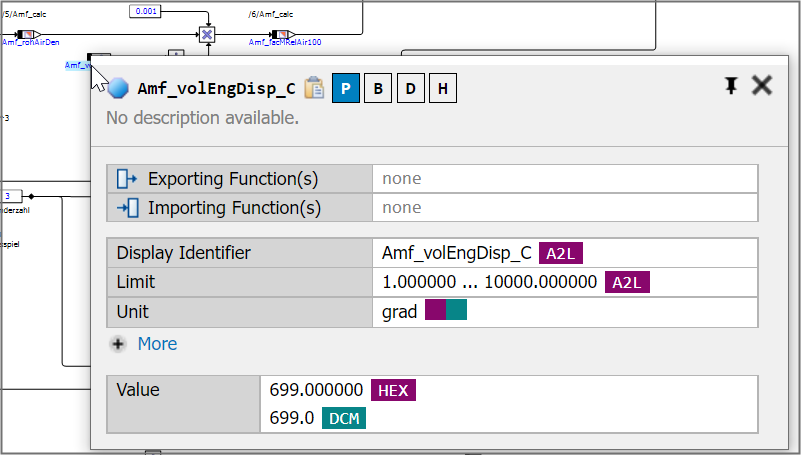Click the clipboard copy icon beside the title
Image resolution: width=801 pixels, height=455 pixels.
click(x=314, y=88)
